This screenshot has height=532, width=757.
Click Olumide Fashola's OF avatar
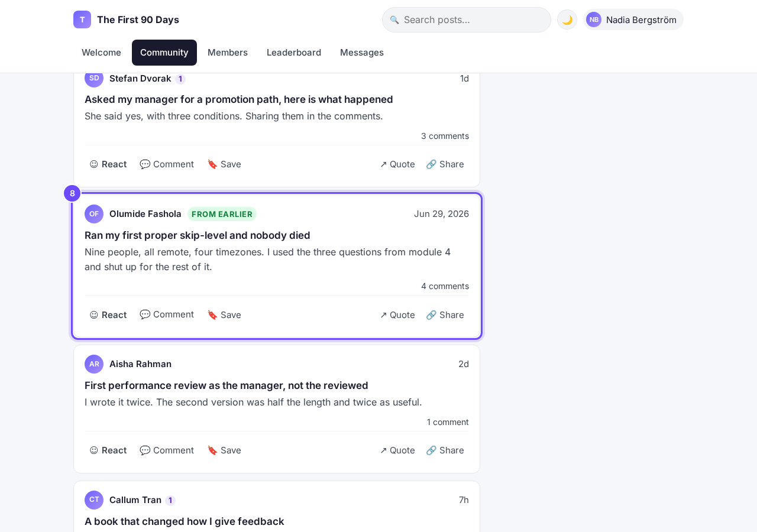[94, 214]
